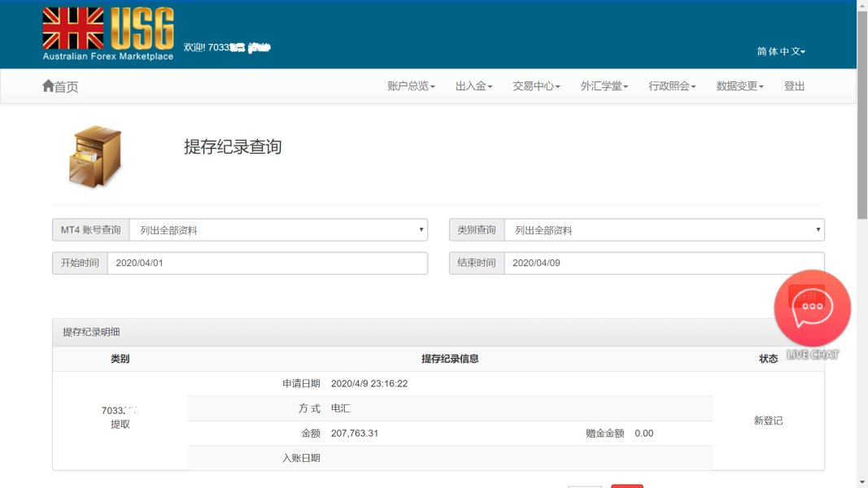Go to the 首页 home icon link
Image resolution: width=868 pixels, height=488 pixels.
(x=60, y=86)
